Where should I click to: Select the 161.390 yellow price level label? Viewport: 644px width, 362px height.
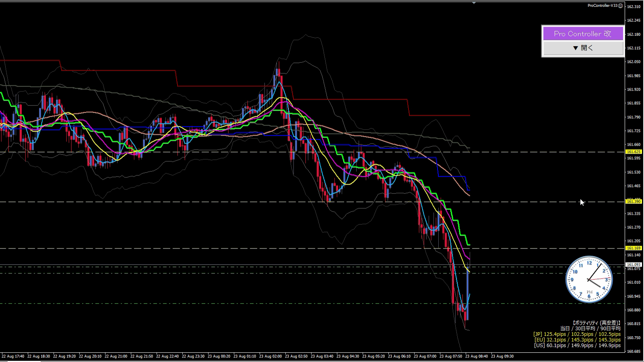tap(634, 202)
